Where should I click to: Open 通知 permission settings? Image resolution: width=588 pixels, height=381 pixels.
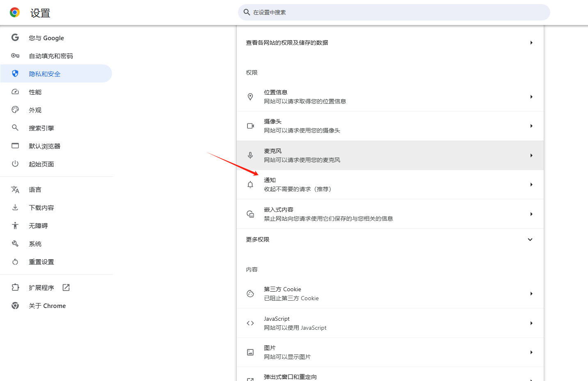390,185
